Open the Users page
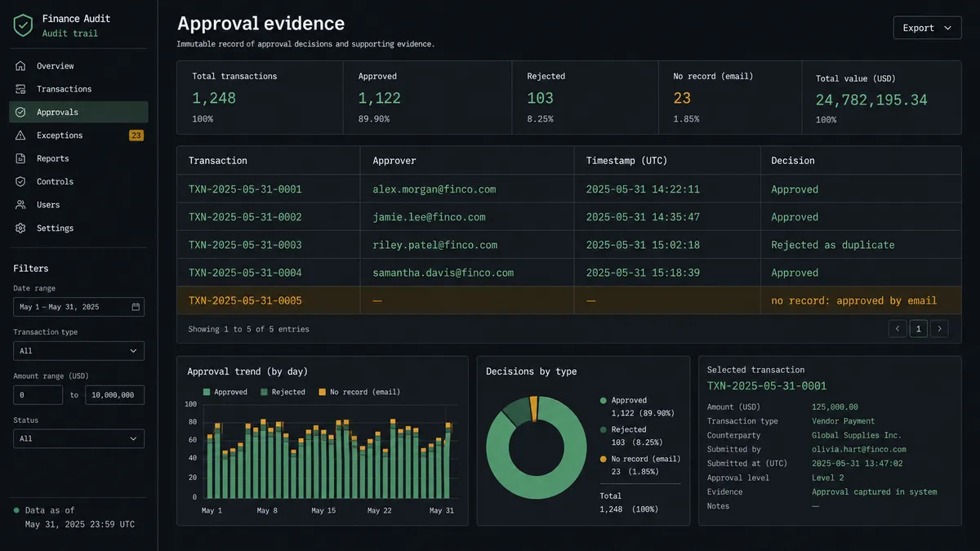 (x=78, y=205)
